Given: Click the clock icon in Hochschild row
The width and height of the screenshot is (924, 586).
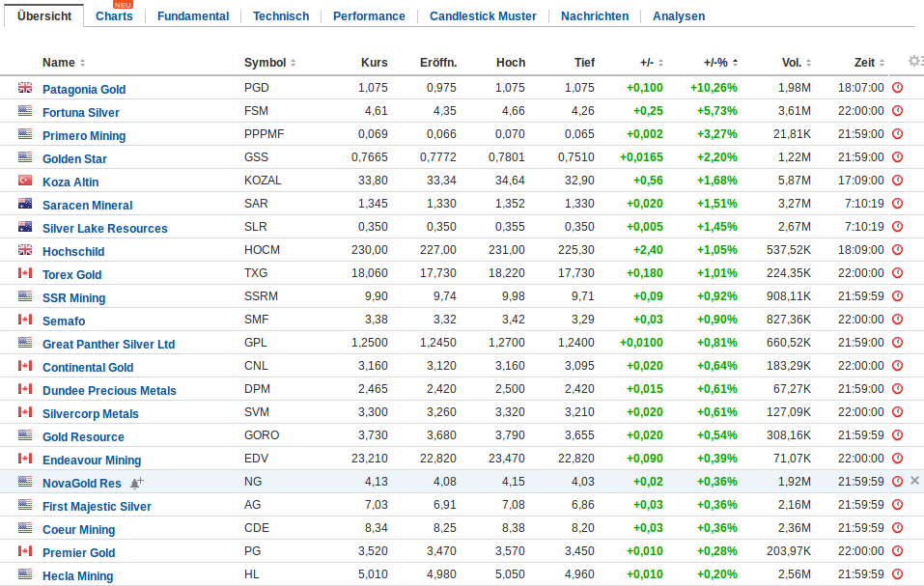Looking at the screenshot, I should (898, 250).
